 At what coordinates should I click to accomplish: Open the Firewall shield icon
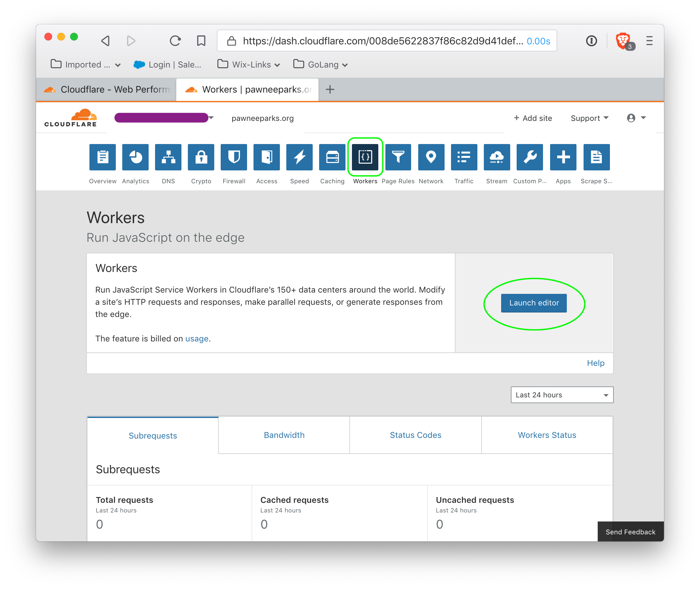[234, 157]
